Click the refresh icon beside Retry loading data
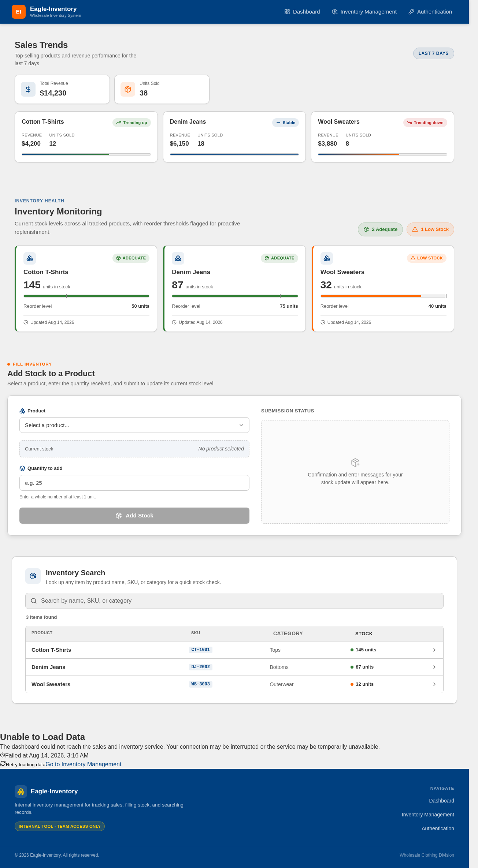 (3, 763)
